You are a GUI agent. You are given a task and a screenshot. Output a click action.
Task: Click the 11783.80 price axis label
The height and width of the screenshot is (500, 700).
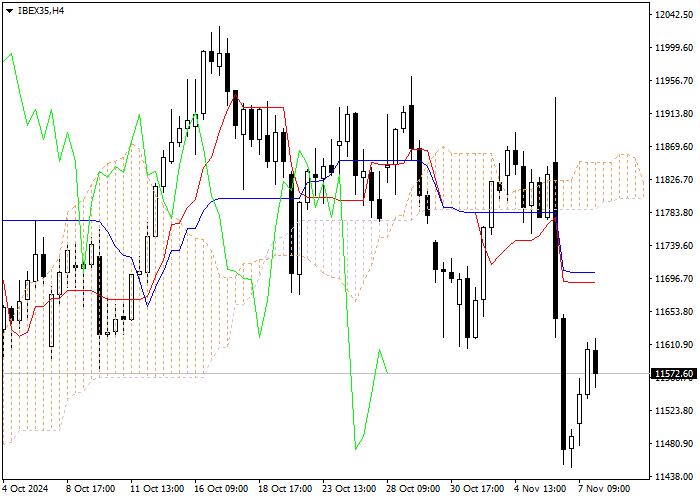(674, 213)
